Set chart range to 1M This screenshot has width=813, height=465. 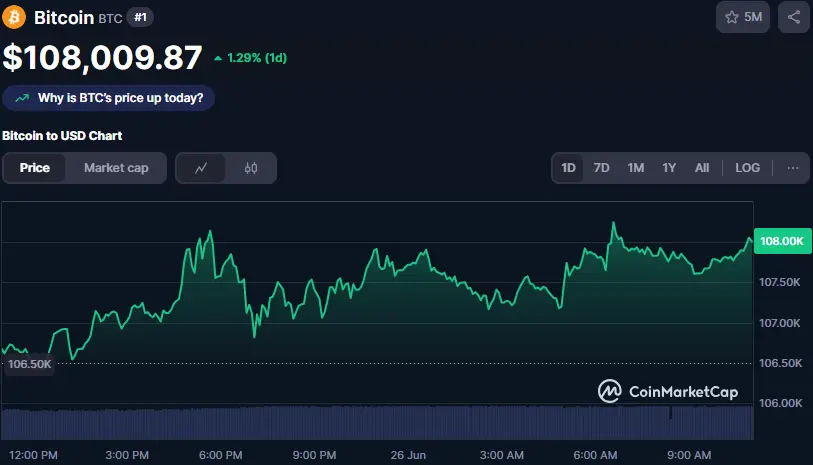tap(636, 168)
